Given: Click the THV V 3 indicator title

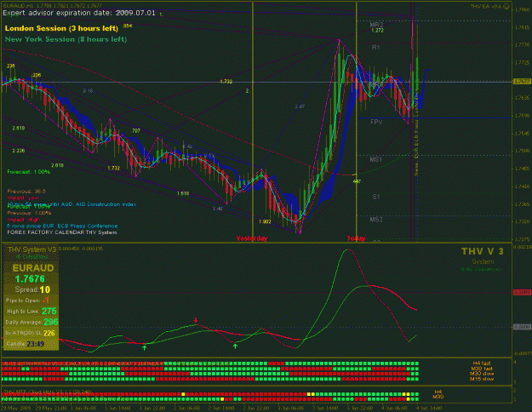Looking at the screenshot, I should (x=482, y=251).
